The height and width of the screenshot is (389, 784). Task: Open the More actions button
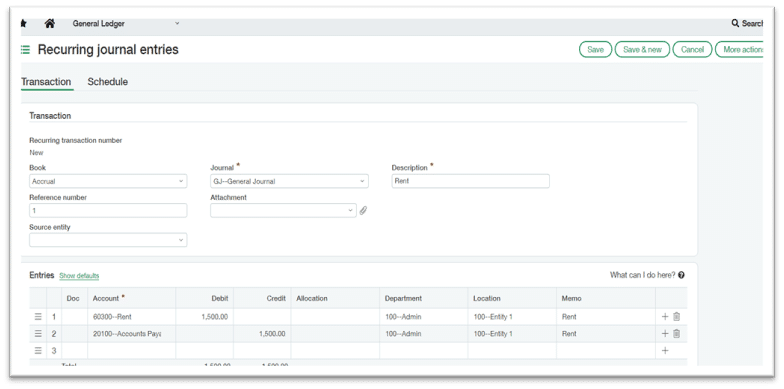pyautogui.click(x=740, y=50)
